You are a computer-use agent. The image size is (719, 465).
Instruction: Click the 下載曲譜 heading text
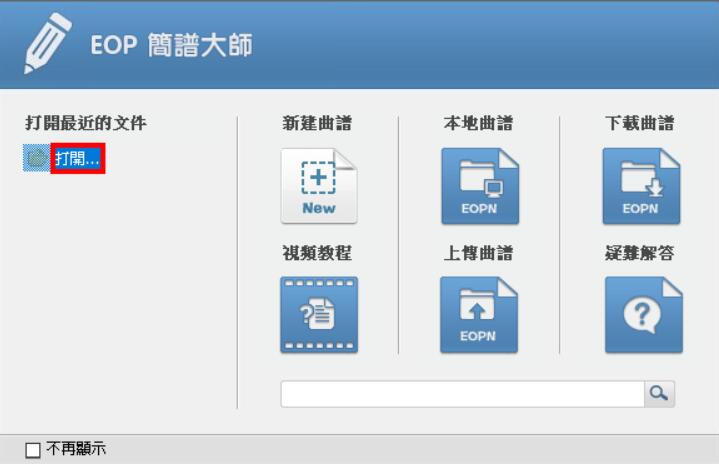point(640,123)
